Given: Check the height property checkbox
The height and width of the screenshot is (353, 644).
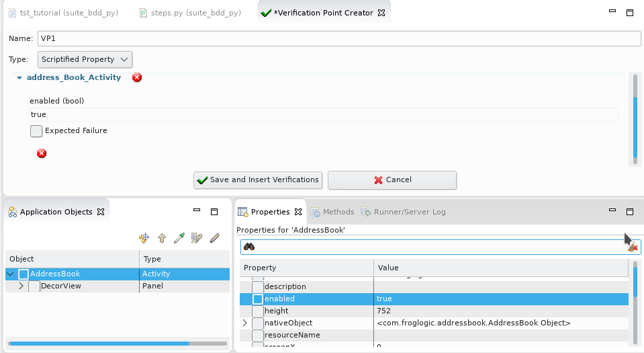Looking at the screenshot, I should click(258, 311).
